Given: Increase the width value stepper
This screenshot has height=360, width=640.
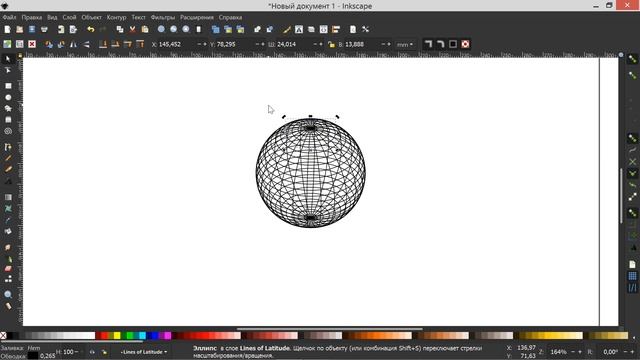Looking at the screenshot, I should coord(321,44).
